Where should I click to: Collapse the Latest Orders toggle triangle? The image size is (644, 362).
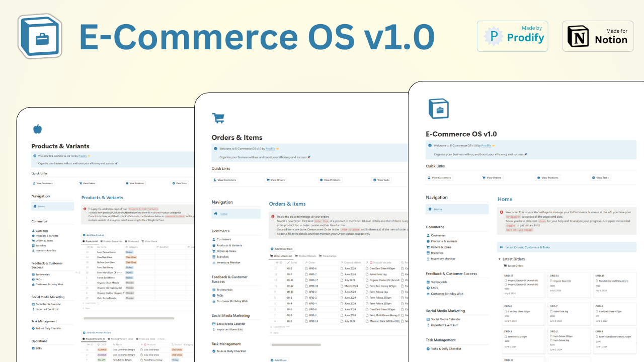[x=500, y=259]
